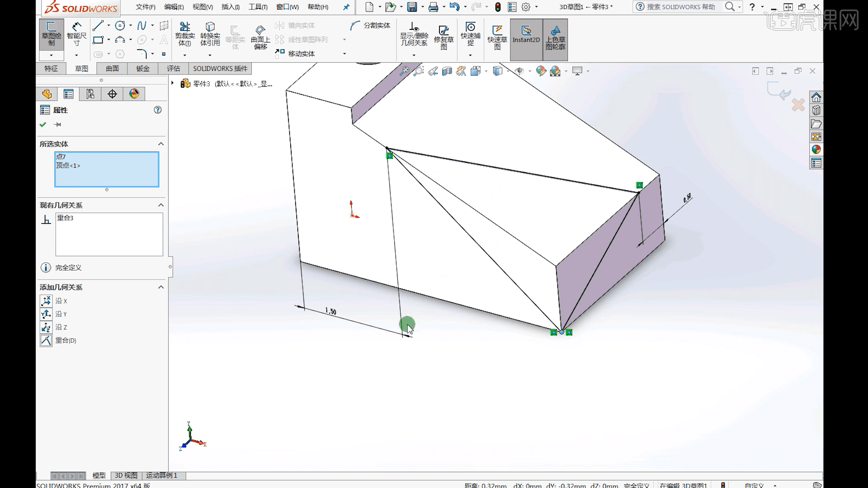The width and height of the screenshot is (868, 488).
Task: Select the Convert Entities tool
Action: 210,34
